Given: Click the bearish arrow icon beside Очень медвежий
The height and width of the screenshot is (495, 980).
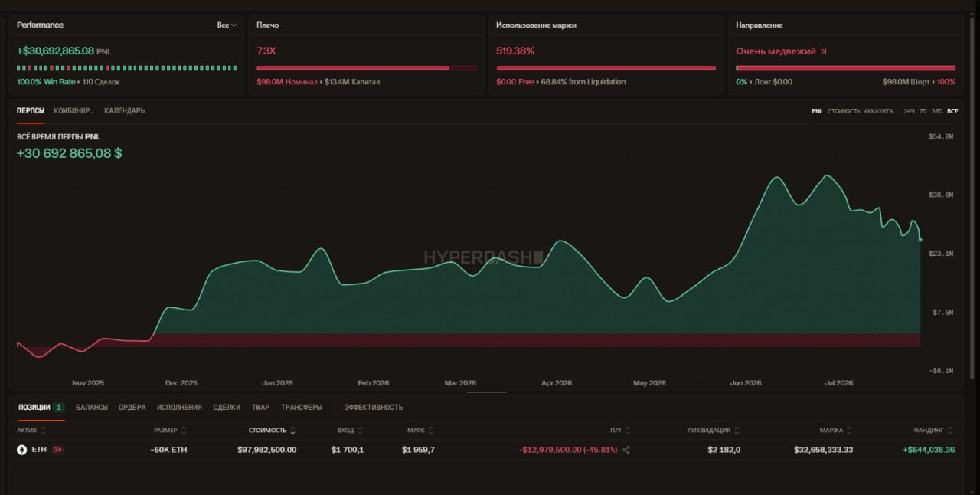Looking at the screenshot, I should point(824,51).
